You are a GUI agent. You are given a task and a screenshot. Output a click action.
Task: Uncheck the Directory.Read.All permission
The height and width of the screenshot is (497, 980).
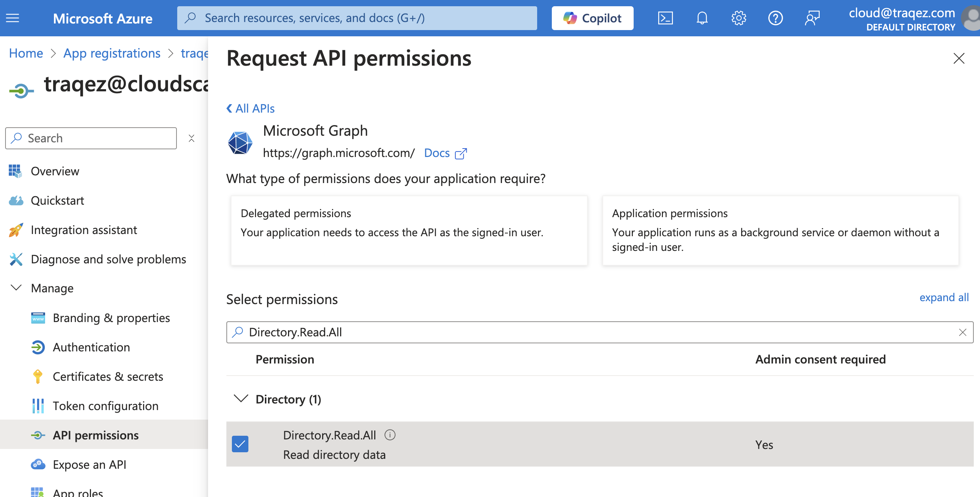coord(240,444)
